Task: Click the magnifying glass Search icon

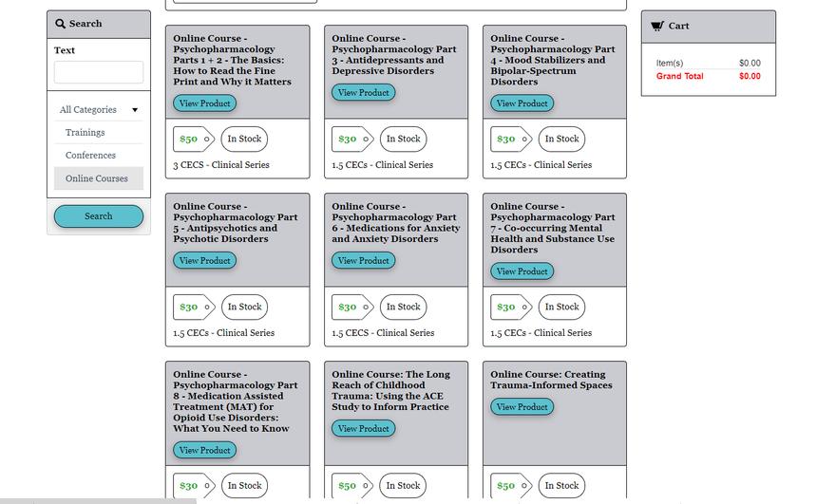Action: 61,24
